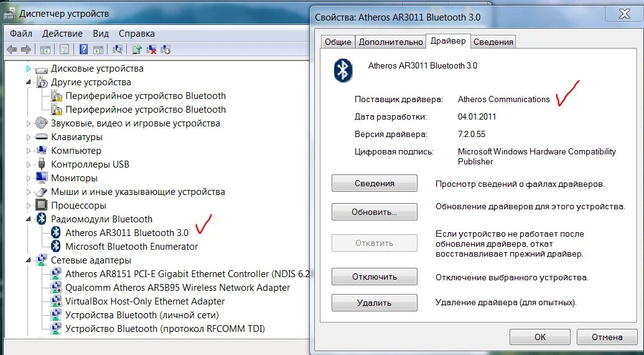Expand the Компьютер node
Viewport: 644px width, 355px height.
click(29, 151)
